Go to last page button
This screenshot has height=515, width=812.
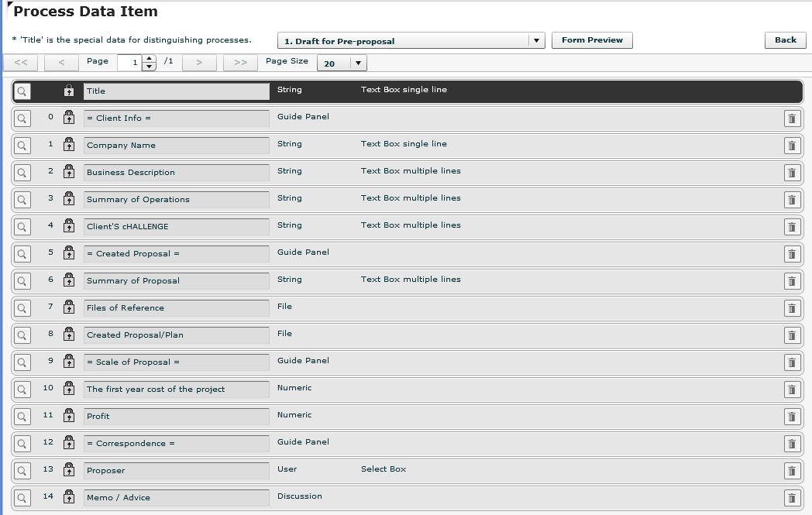click(240, 63)
